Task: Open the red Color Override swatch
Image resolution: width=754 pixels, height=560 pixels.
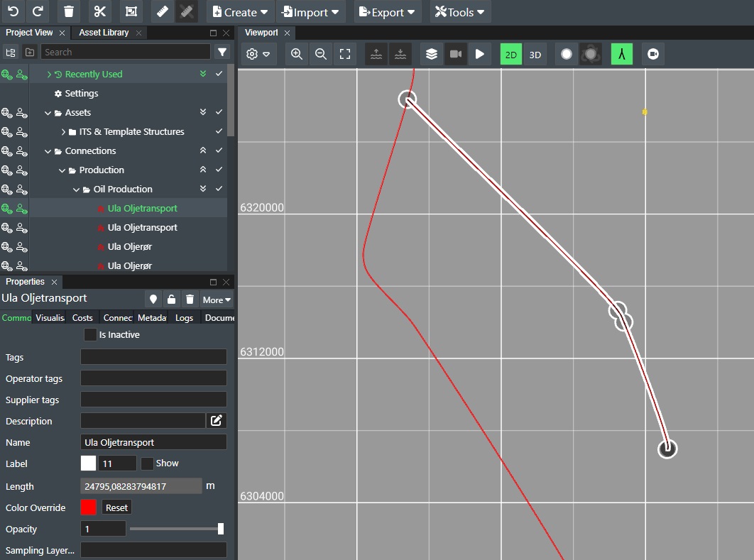Action: tap(89, 507)
